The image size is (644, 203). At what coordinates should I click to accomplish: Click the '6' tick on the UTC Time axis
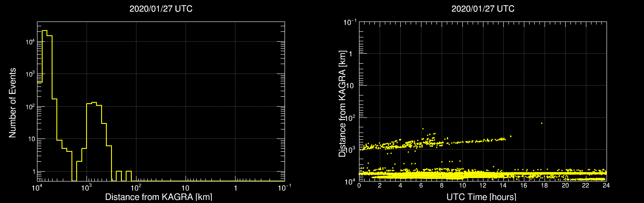click(421, 185)
